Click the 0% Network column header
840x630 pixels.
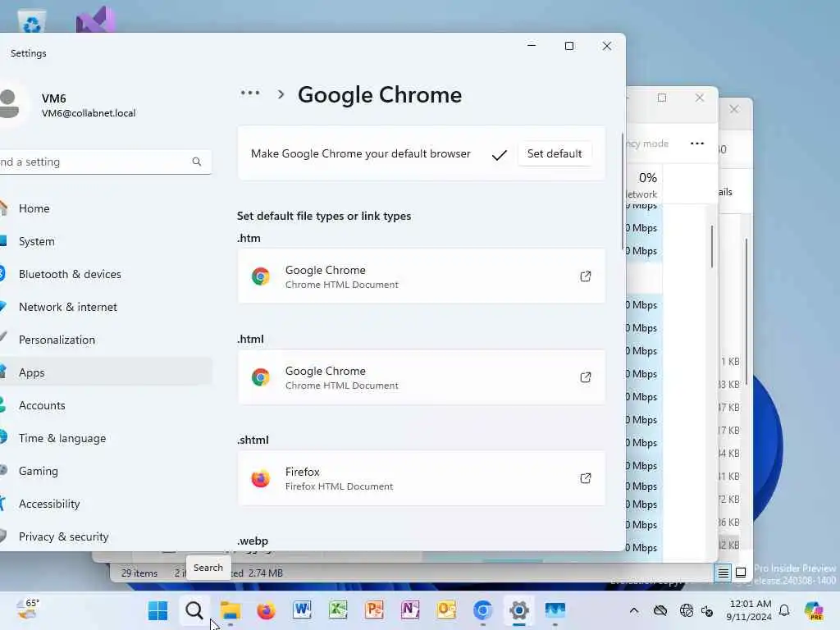(x=643, y=185)
